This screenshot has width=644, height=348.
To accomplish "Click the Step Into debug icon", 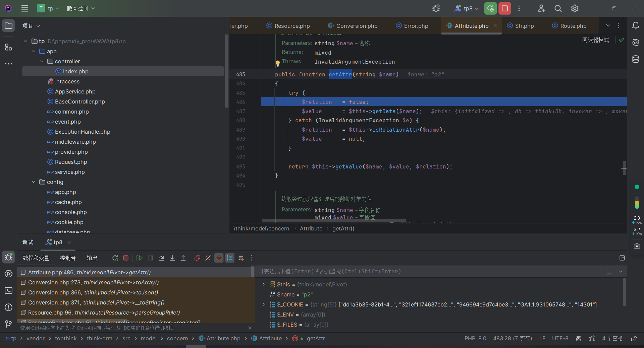I will (x=172, y=258).
